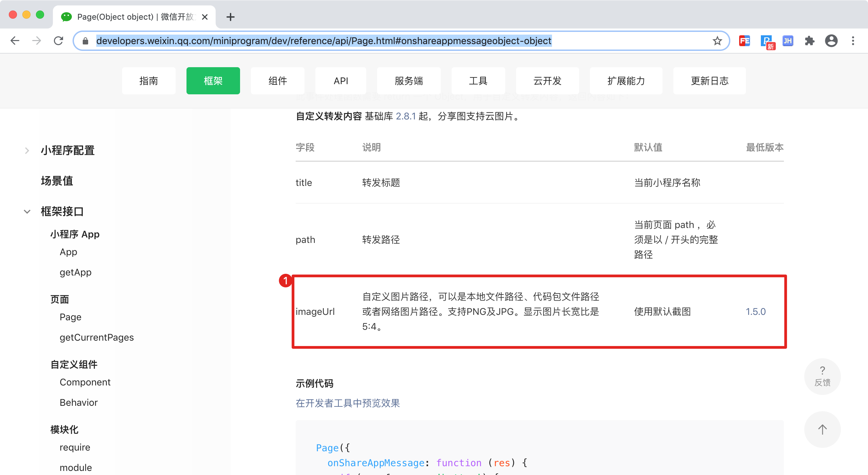Click the browser back arrow
This screenshot has width=868, height=475.
point(15,41)
